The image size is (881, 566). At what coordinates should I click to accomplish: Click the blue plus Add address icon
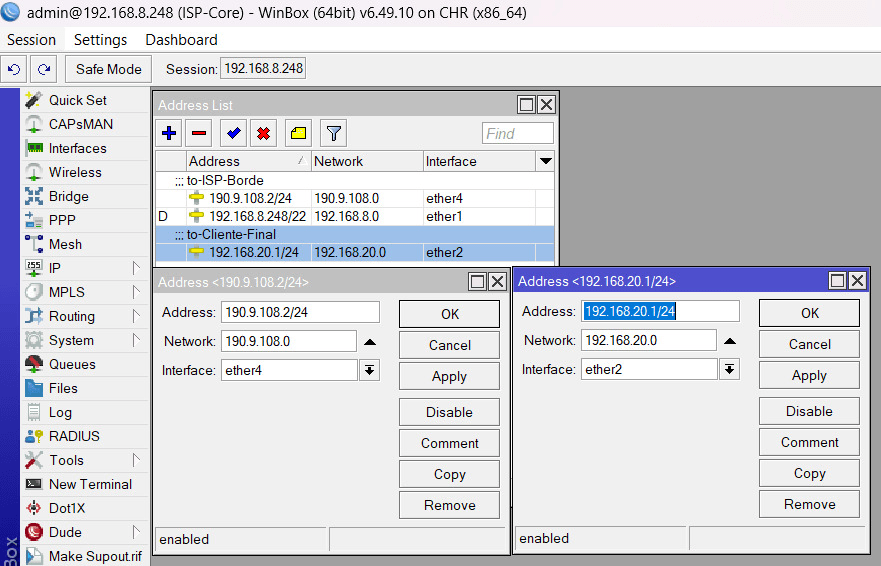click(x=169, y=133)
